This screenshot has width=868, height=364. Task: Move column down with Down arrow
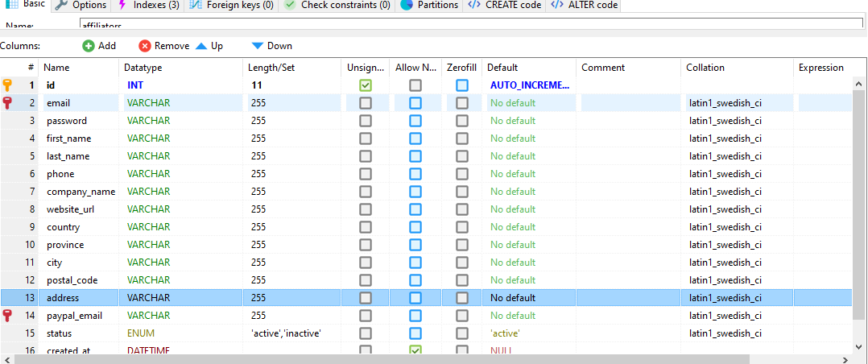(258, 46)
